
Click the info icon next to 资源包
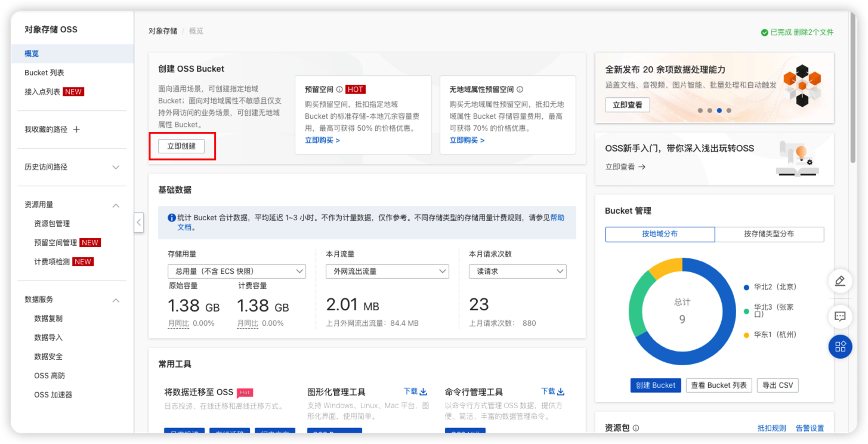[636, 428]
